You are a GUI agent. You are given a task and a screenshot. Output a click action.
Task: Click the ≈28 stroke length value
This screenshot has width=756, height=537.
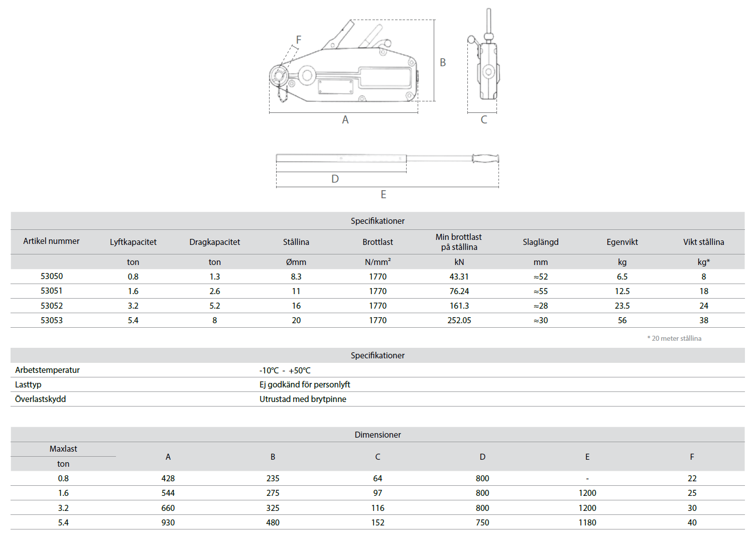pyautogui.click(x=541, y=306)
